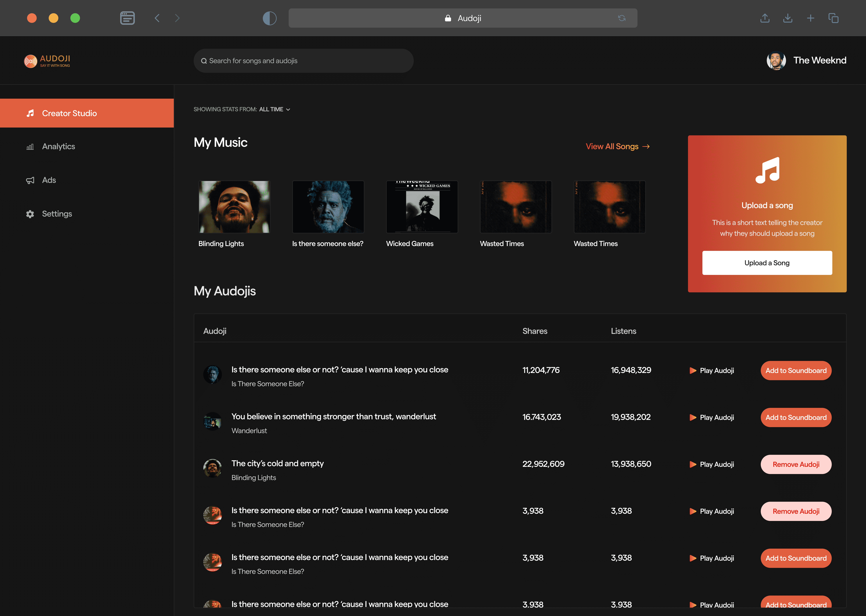Click the Audoji column header
The width and height of the screenshot is (866, 616).
pyautogui.click(x=215, y=331)
